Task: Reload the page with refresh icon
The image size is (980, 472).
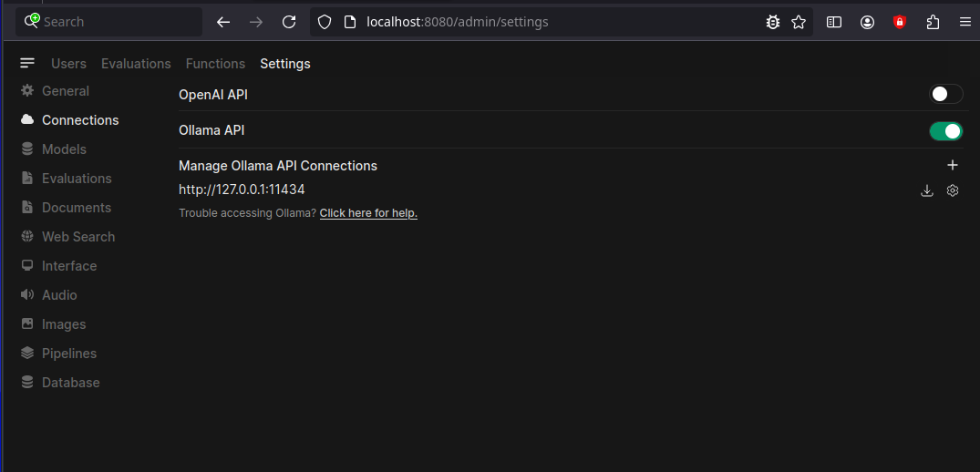Action: [x=289, y=22]
